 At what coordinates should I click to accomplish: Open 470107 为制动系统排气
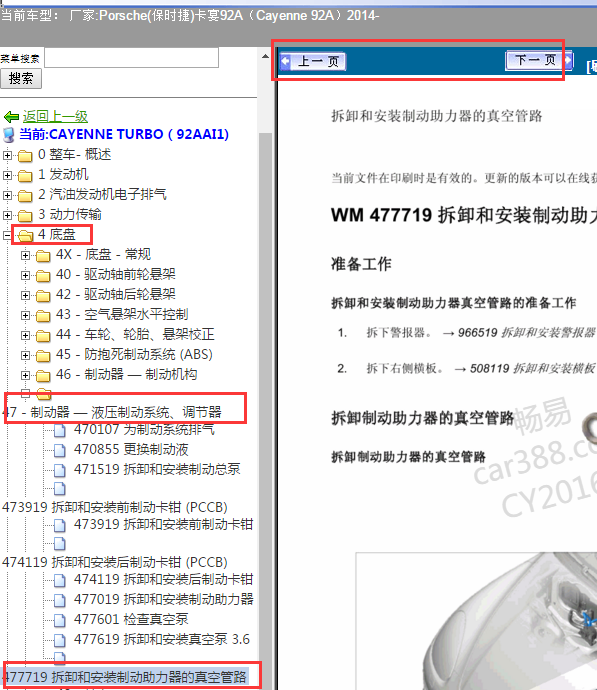coord(144,429)
